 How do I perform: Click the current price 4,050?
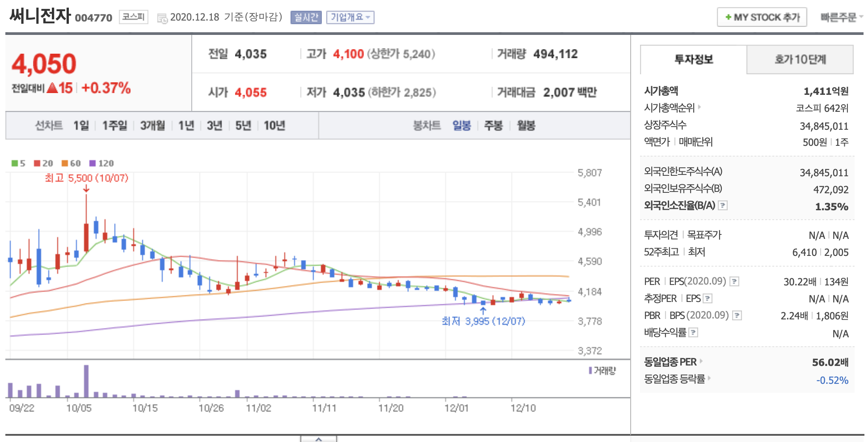tap(44, 64)
